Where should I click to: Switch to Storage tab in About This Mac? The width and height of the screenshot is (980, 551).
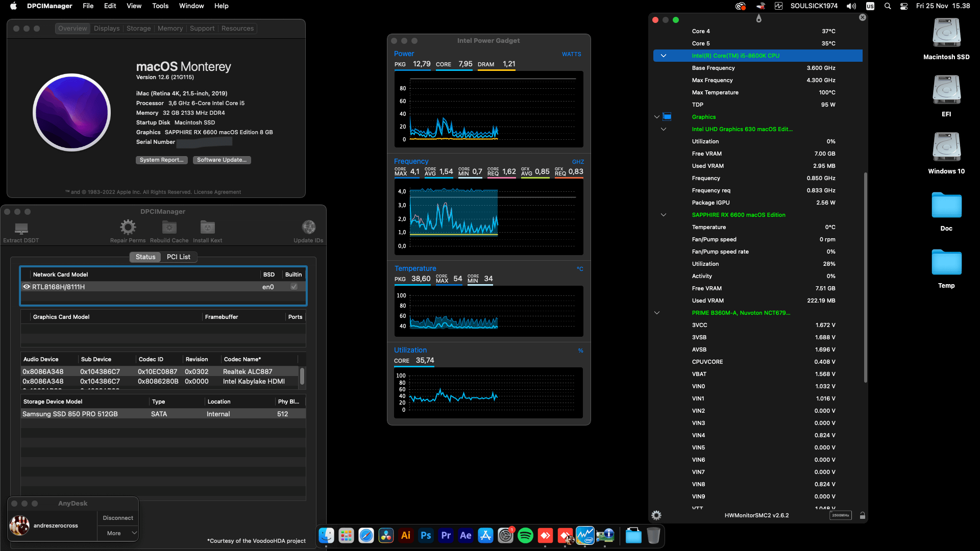139,29
